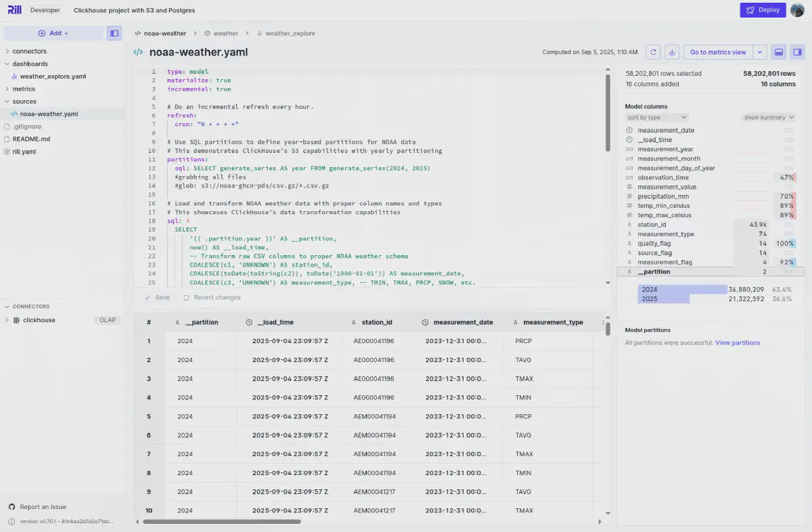Viewport: 812px width, 532px height.
Task: Click the GitHub icon for Report an issue
Action: 12,507
